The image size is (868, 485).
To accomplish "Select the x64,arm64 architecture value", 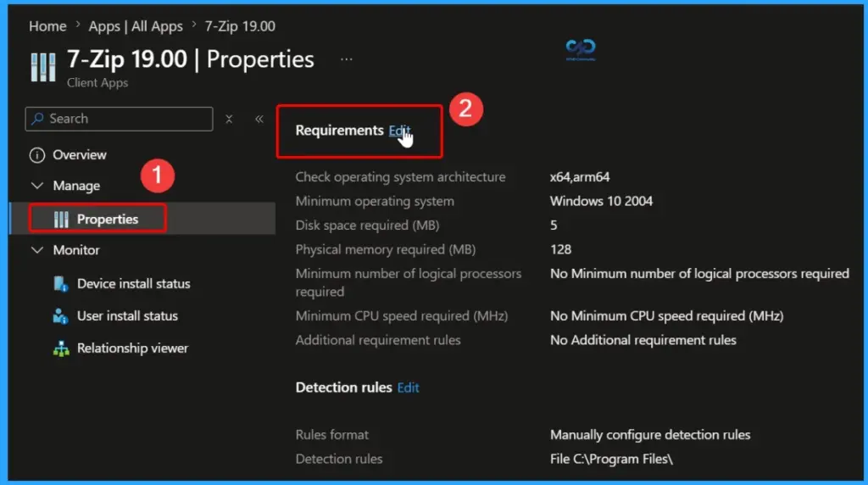I will click(580, 177).
